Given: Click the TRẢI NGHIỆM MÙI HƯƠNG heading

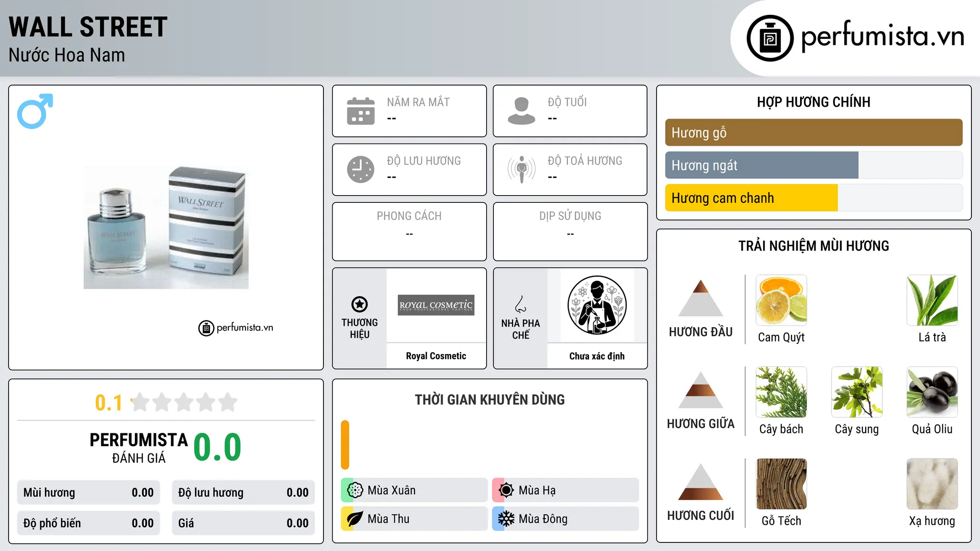Looking at the screenshot, I should (x=813, y=246).
